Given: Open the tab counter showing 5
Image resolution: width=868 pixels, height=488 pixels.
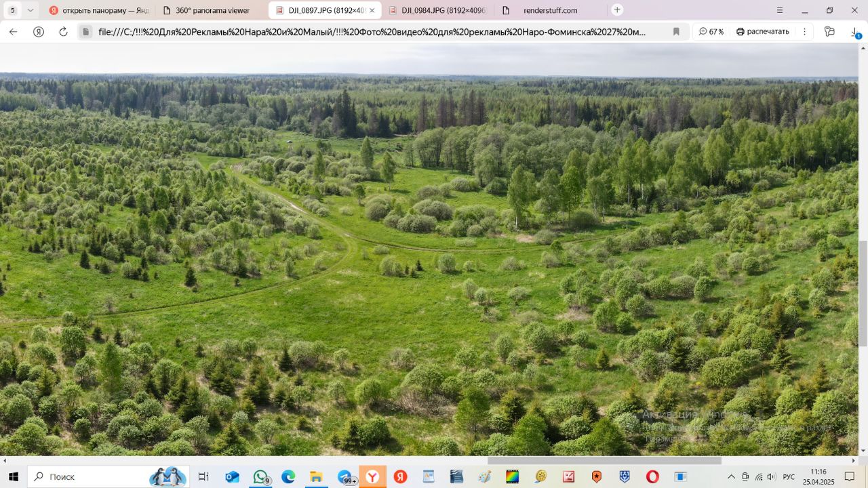Looking at the screenshot, I should 12,10.
